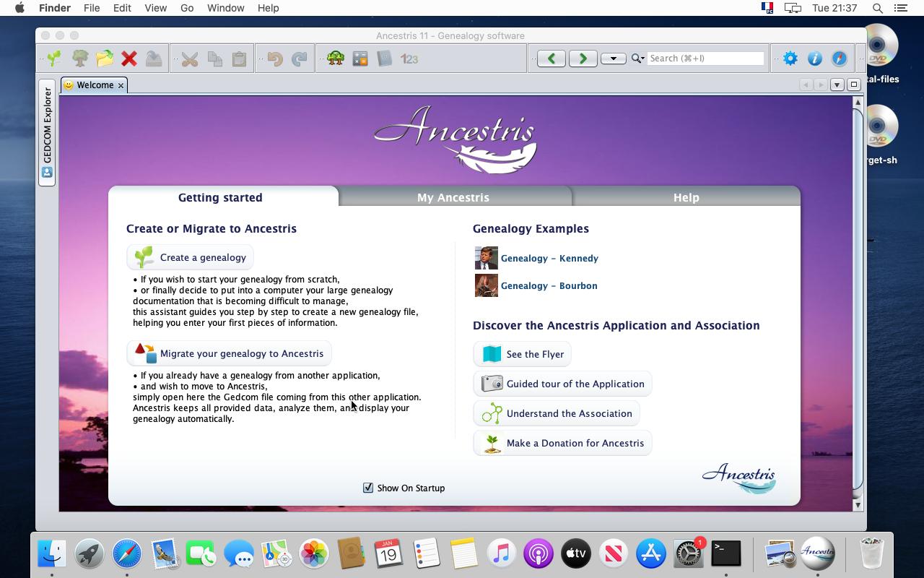Switch to the Help tab
This screenshot has width=924, height=578.
tap(686, 197)
